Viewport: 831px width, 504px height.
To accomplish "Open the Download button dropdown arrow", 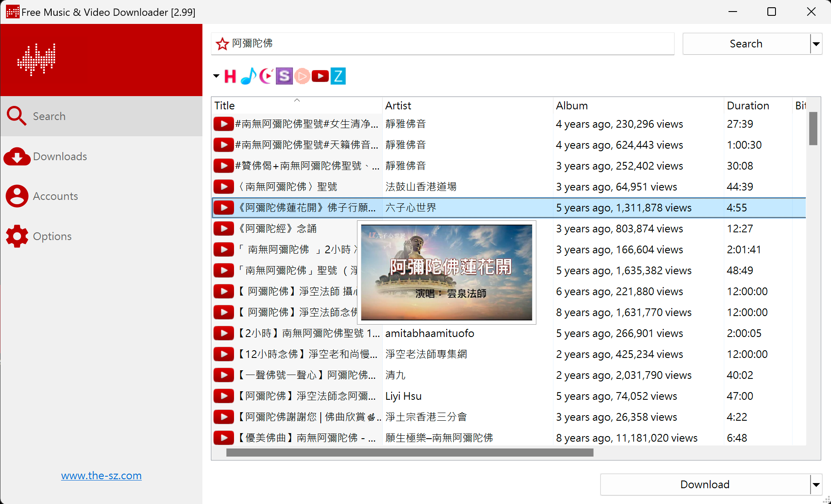I will 816,485.
